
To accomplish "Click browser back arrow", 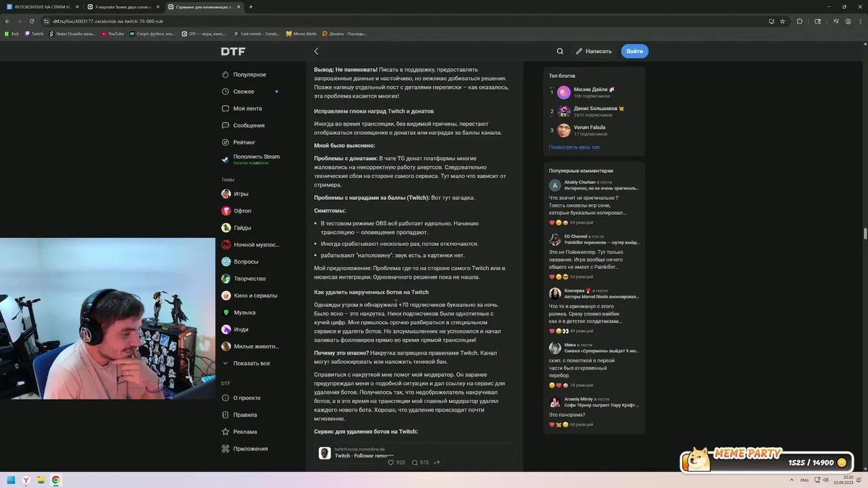I will 7,21.
